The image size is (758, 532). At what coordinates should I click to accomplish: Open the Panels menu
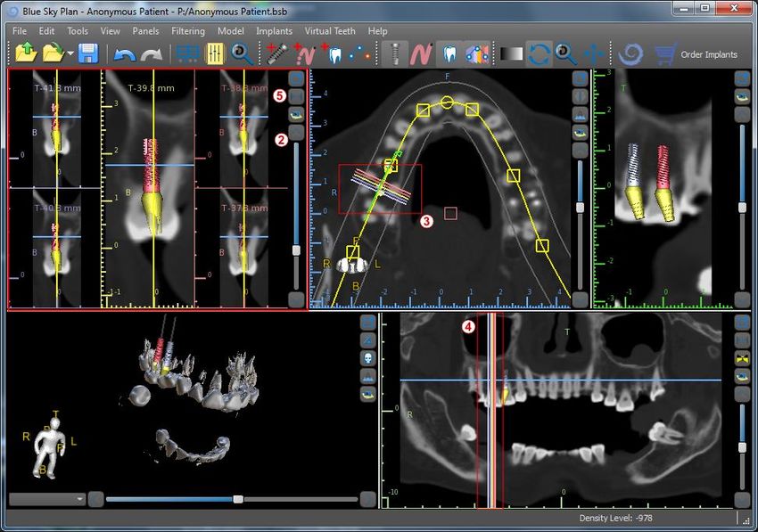[145, 31]
